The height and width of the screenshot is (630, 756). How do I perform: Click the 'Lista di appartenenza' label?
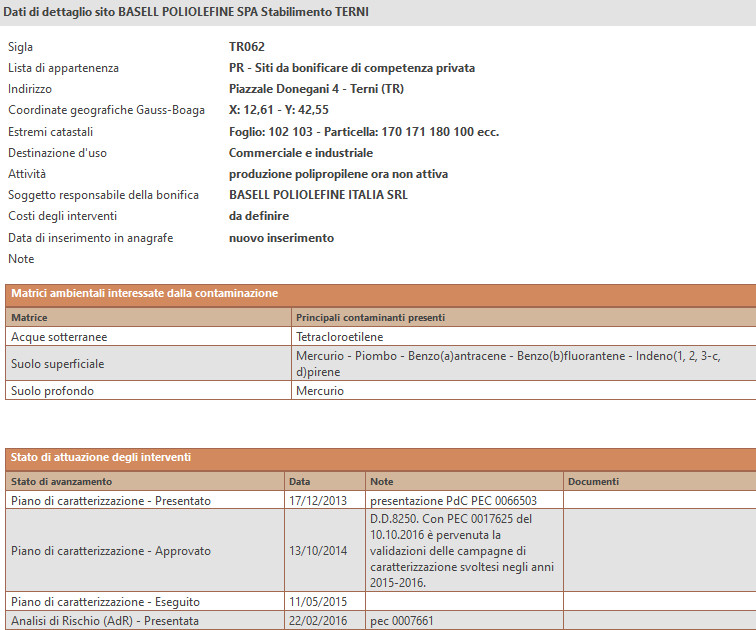click(63, 68)
